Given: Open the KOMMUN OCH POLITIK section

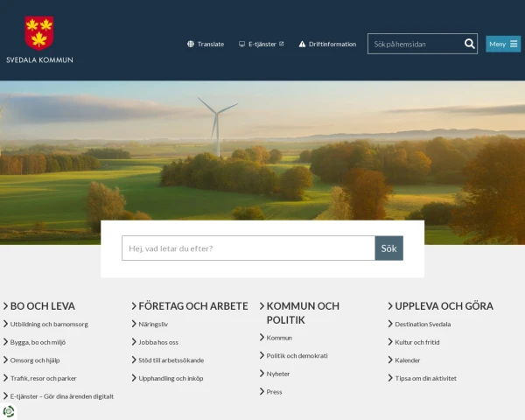Looking at the screenshot, I should click(303, 313).
